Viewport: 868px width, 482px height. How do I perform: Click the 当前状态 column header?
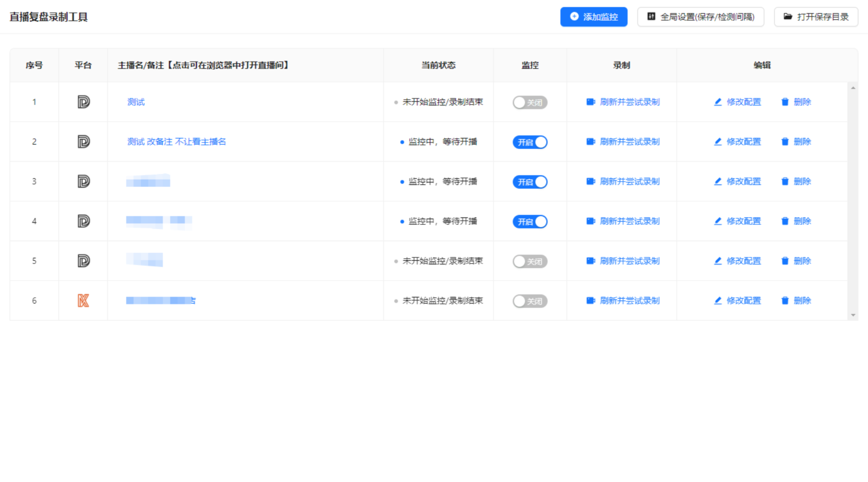coord(438,65)
